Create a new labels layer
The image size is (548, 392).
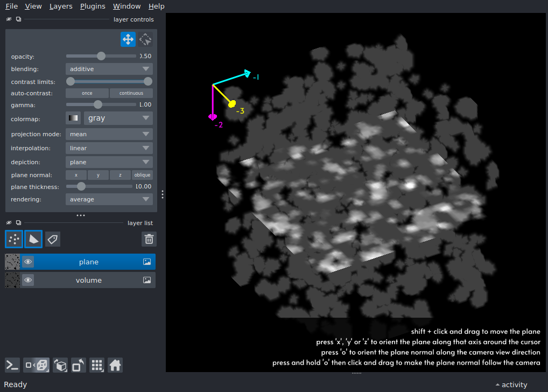coord(52,239)
